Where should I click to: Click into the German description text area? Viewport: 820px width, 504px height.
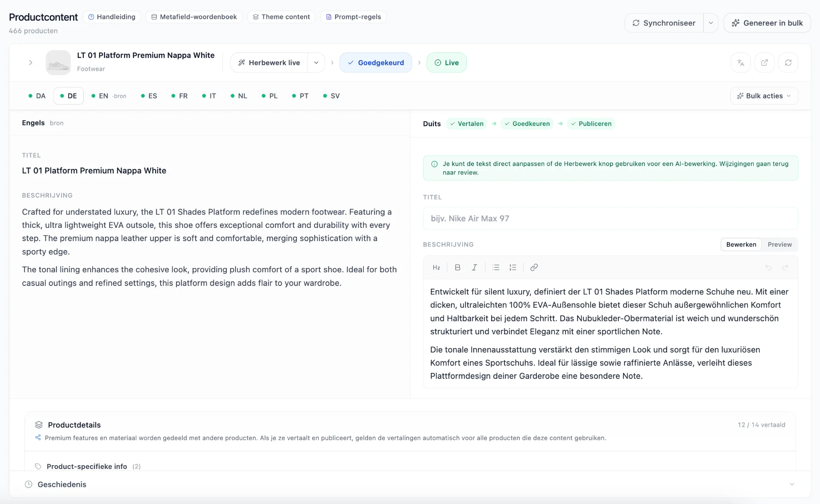(610, 334)
